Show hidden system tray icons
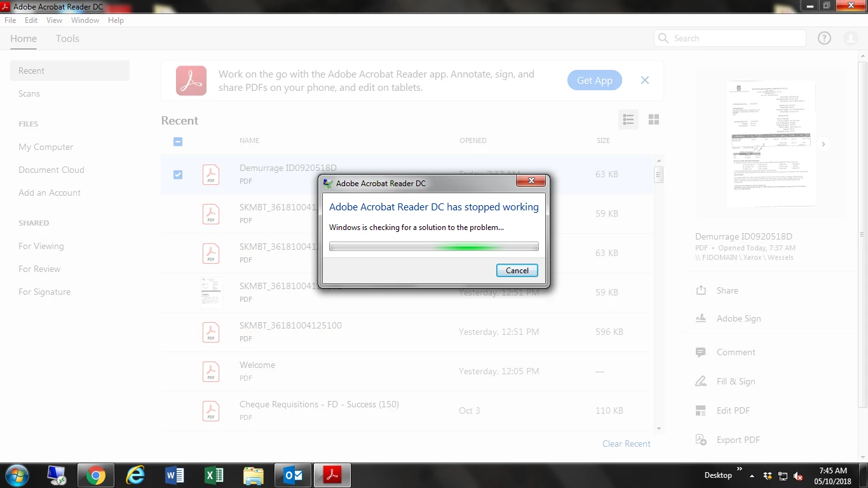This screenshot has height=488, width=868. coord(752,476)
